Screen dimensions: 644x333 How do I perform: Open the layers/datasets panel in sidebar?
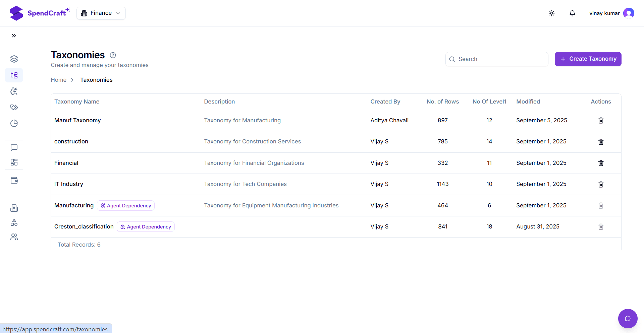14,59
